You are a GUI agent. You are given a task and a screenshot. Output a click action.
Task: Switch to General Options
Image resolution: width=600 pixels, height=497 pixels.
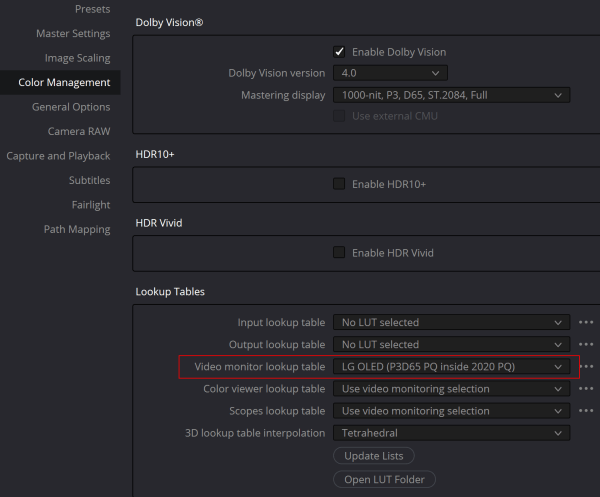tap(71, 107)
